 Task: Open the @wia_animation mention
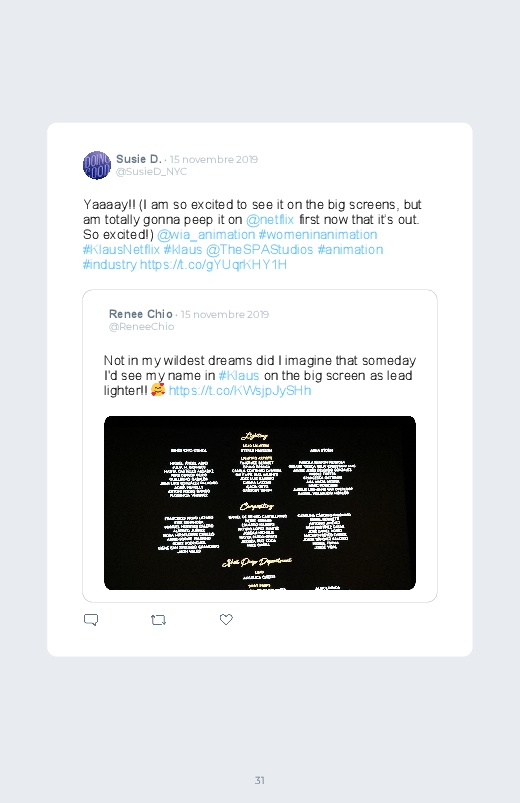click(x=206, y=235)
